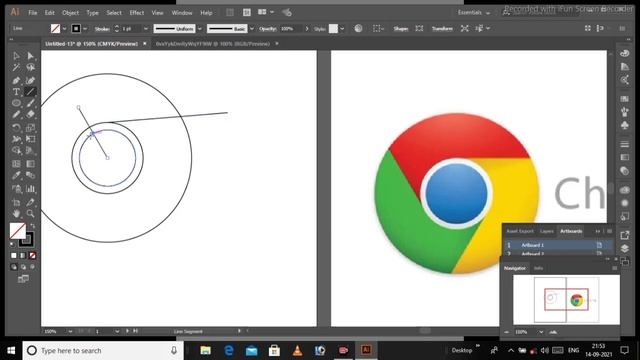The image size is (640, 360).
Task: Open the Essentials workspace dropdown
Action: 474,13
